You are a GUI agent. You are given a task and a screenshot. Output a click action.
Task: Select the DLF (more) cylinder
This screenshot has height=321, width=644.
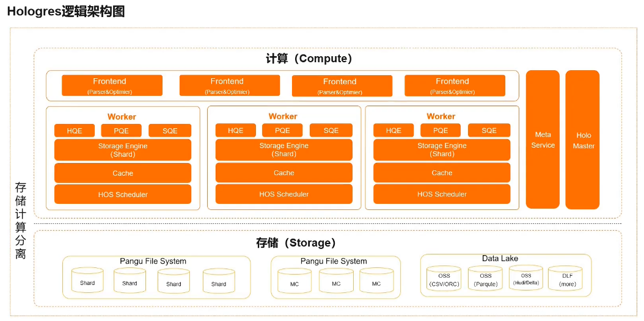pos(565,278)
